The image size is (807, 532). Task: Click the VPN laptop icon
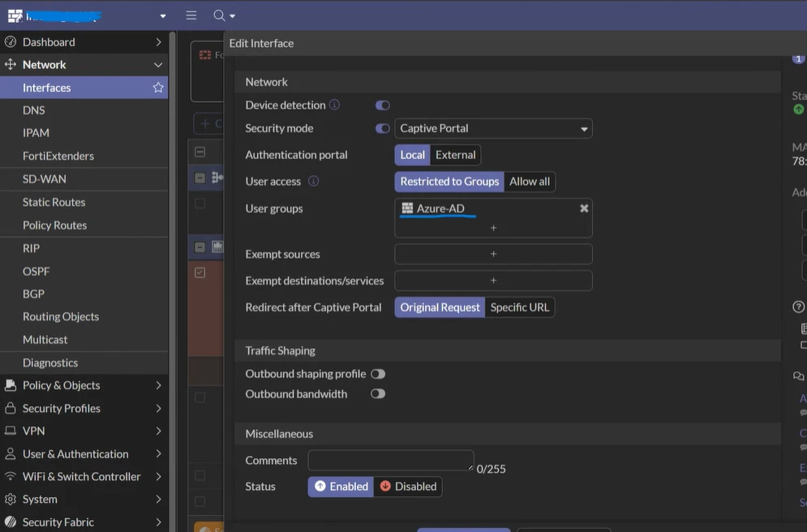[11, 431]
